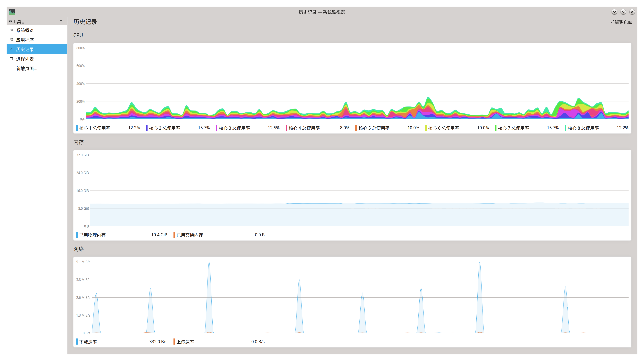The height and width of the screenshot is (361, 644).
Task: Click the pencil icon beside Edit Page
Action: [612, 22]
